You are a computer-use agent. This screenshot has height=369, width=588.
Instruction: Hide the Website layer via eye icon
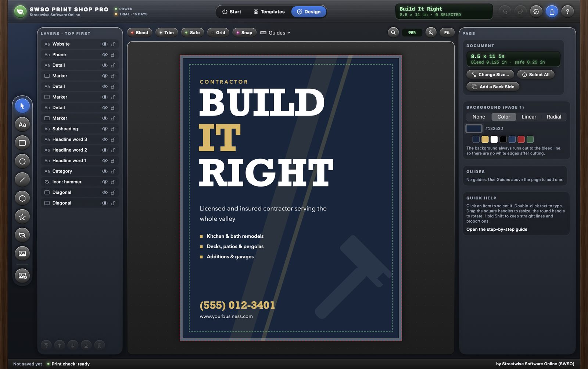click(105, 44)
